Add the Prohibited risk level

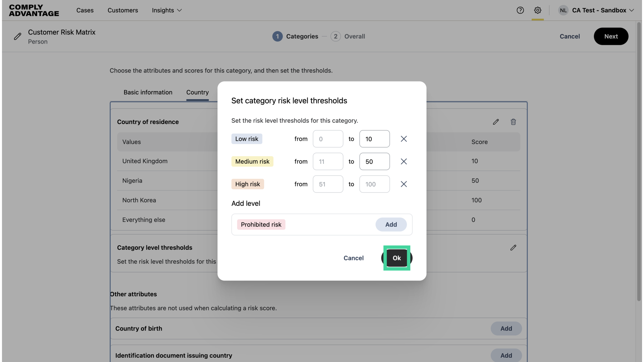pos(391,225)
